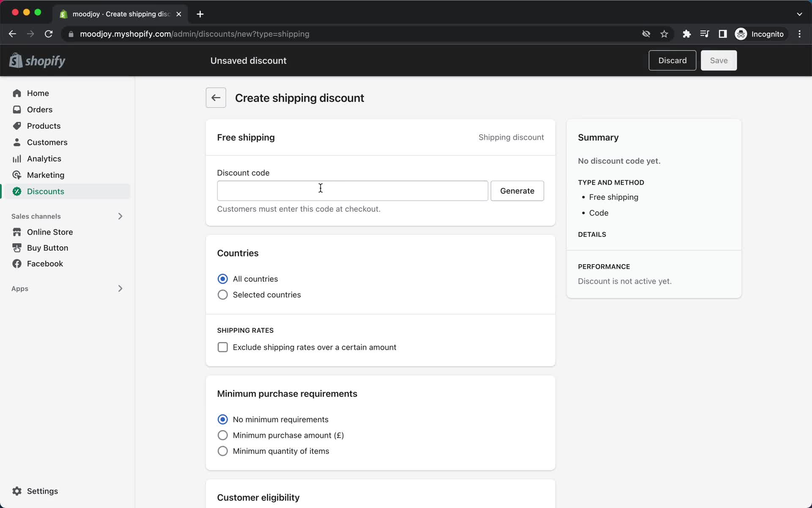Open the tab search dropdown arrow

[799, 14]
